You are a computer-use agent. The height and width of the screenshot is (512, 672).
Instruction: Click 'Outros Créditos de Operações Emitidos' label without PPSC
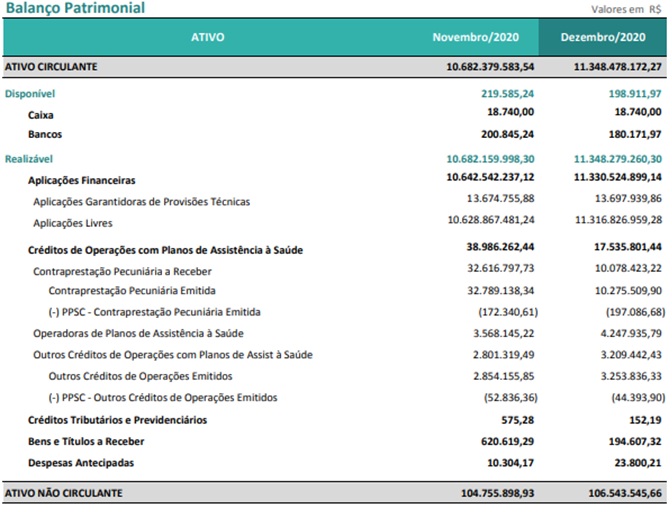[141, 377]
